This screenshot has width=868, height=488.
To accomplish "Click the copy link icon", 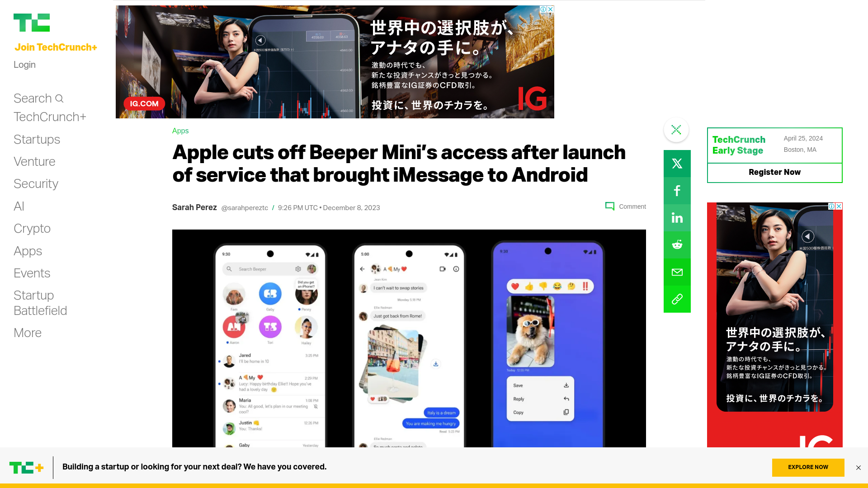I will 677,299.
